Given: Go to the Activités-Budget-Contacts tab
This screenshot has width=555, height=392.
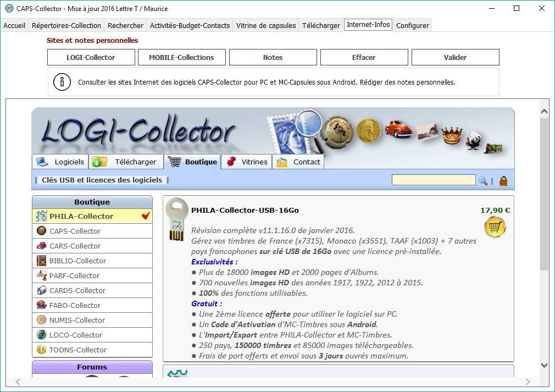Looking at the screenshot, I should point(190,25).
